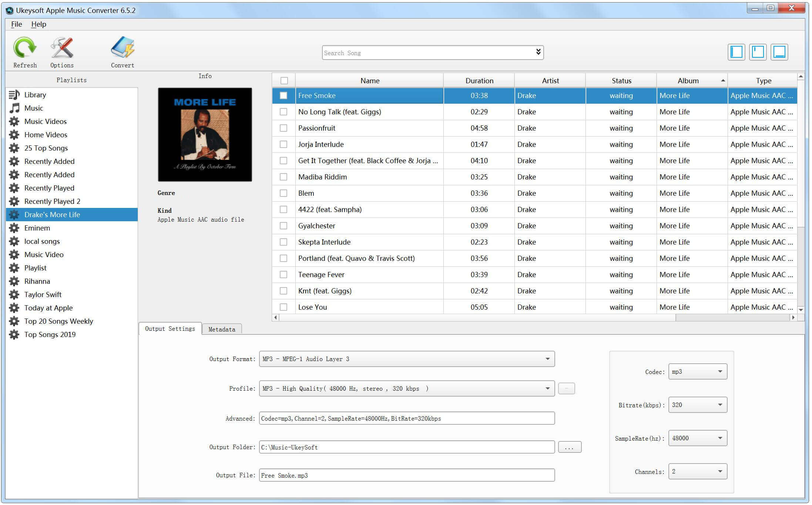
Task: Click the profile edit button next to Profile
Action: coord(566,388)
